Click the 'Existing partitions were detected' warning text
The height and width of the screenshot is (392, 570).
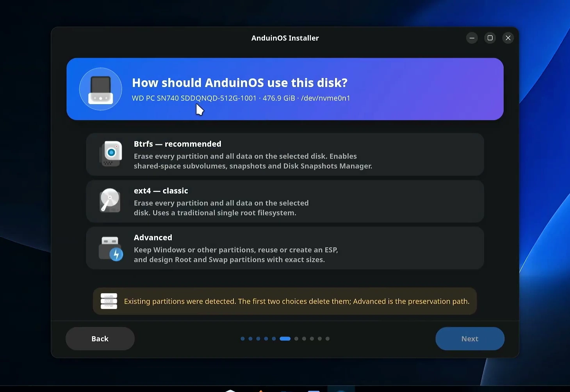tap(297, 302)
